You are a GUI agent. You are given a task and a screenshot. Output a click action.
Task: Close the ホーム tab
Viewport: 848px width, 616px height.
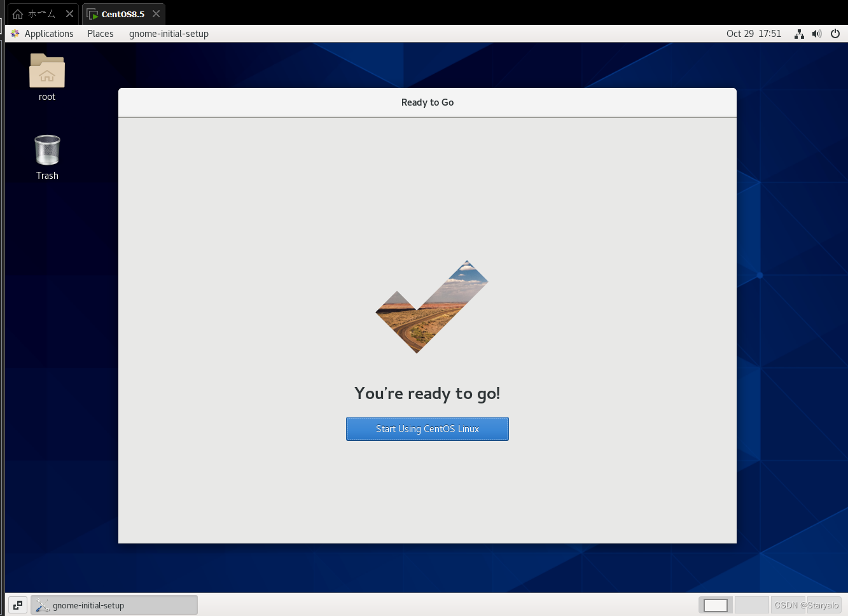pos(69,14)
